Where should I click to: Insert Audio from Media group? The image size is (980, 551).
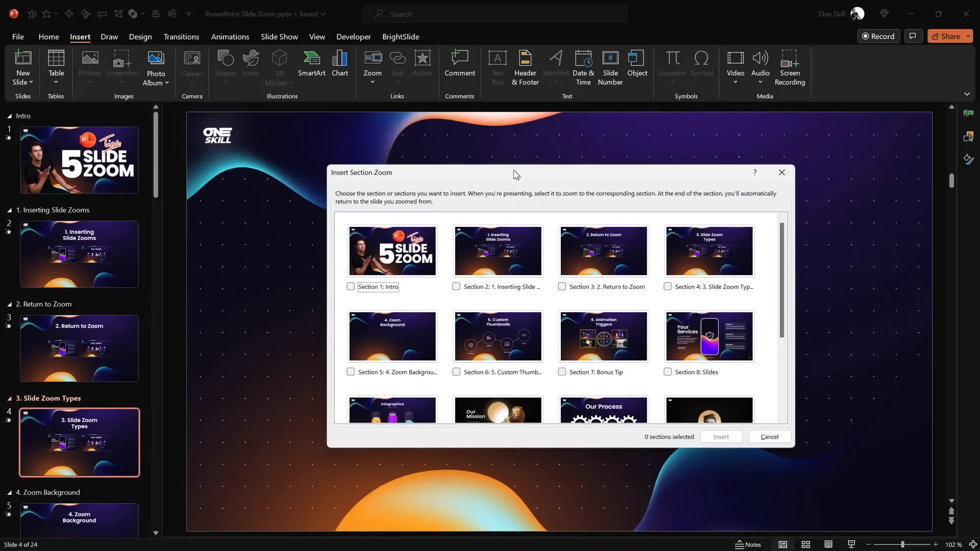coord(760,67)
